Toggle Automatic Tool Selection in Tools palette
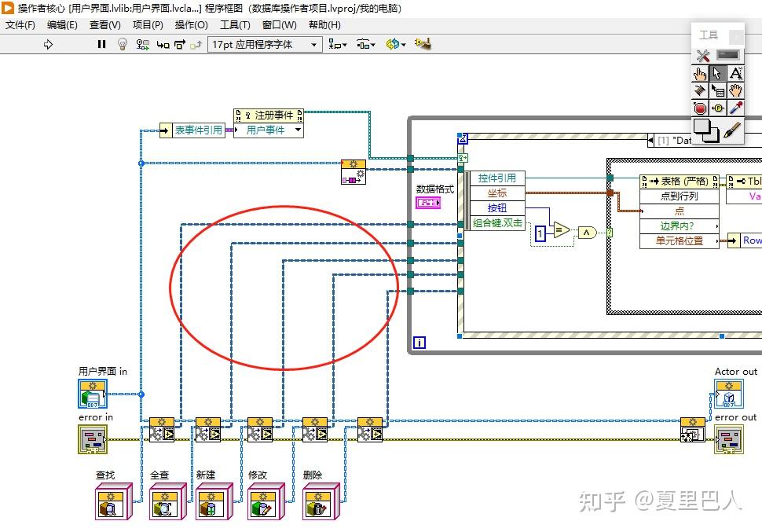Viewport: 762px width, 532px height. pyautogui.click(x=702, y=55)
